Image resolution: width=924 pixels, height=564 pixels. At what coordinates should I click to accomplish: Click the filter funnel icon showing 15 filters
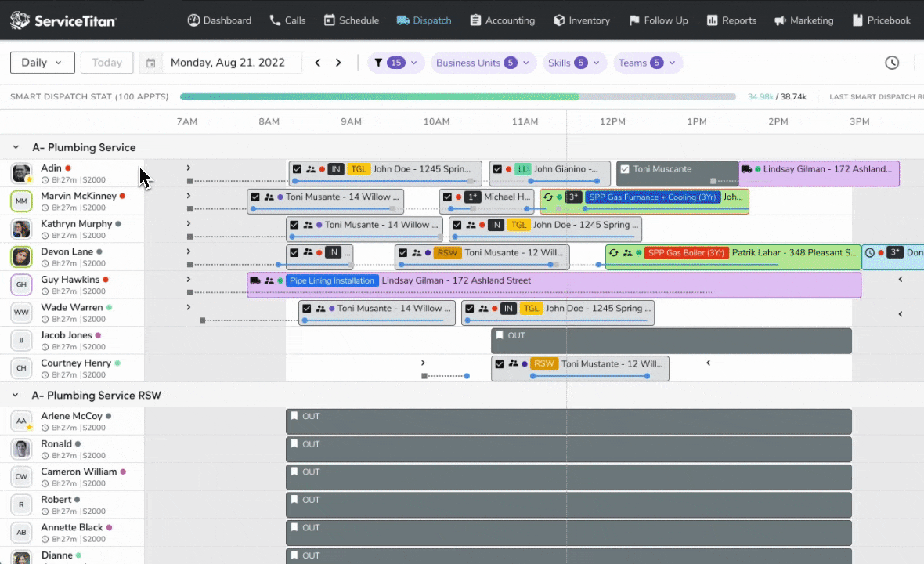pyautogui.click(x=380, y=62)
